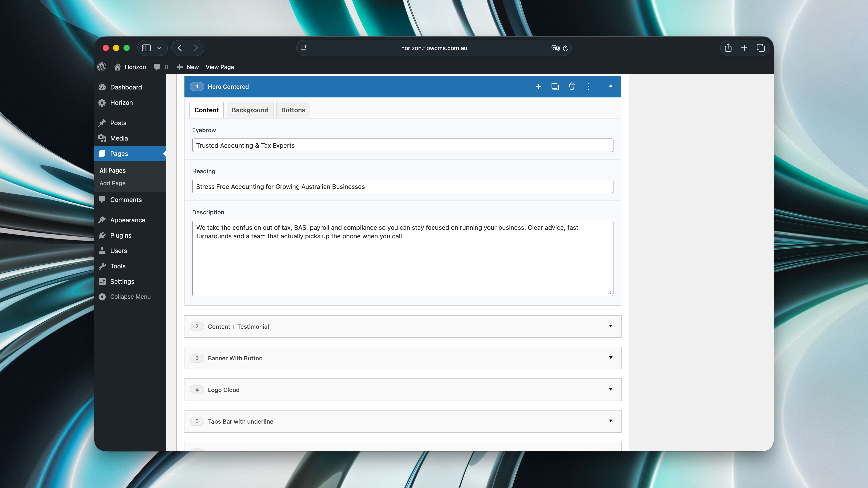868x488 pixels.
Task: Open the comments bubble in admin bar
Action: 157,67
